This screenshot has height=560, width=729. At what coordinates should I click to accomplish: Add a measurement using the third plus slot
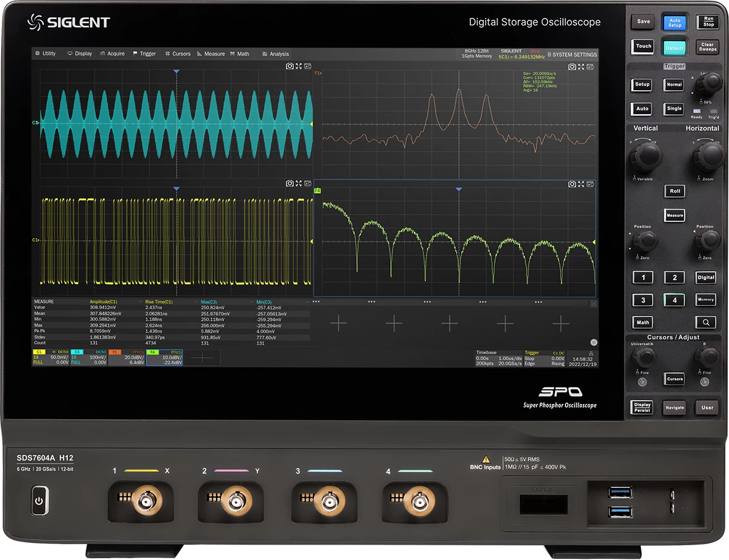[449, 323]
